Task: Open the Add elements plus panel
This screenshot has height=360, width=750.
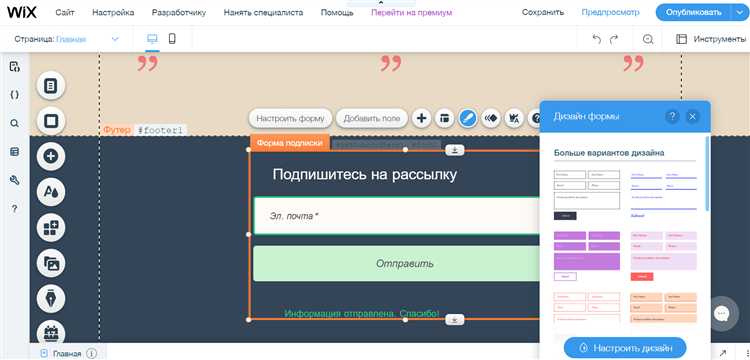Action: click(51, 156)
